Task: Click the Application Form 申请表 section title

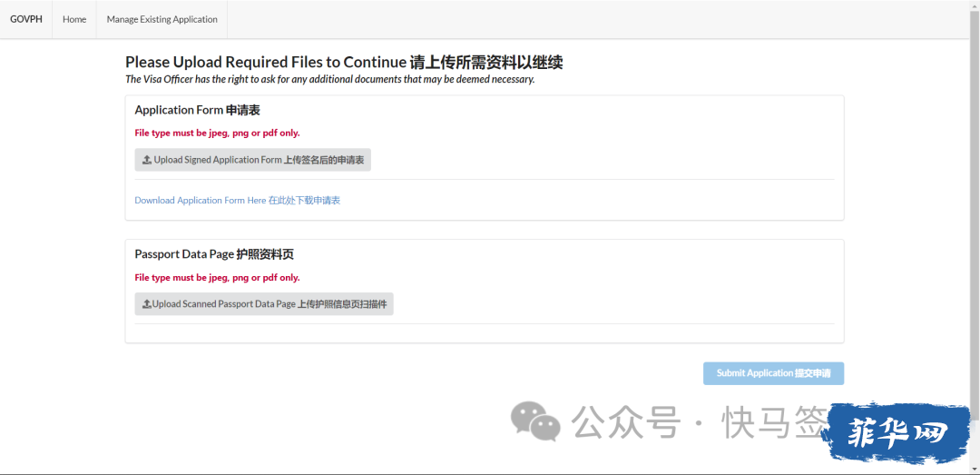Action: coord(198,110)
